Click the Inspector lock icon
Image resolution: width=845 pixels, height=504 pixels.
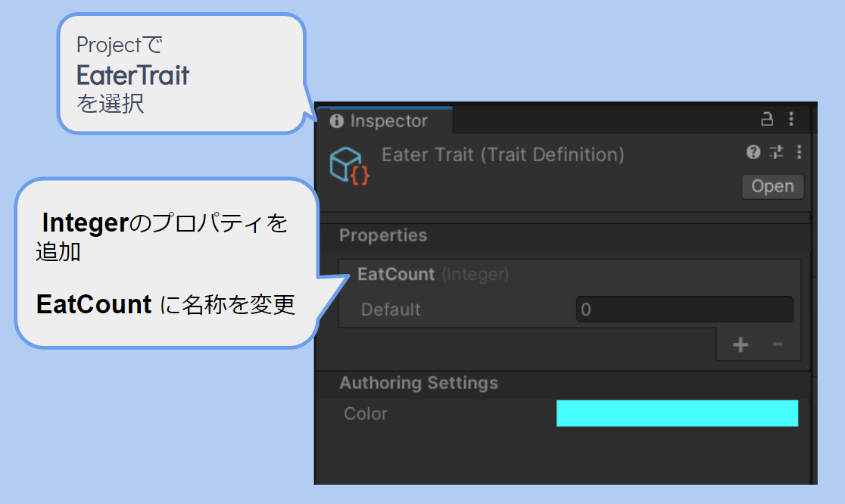[767, 119]
